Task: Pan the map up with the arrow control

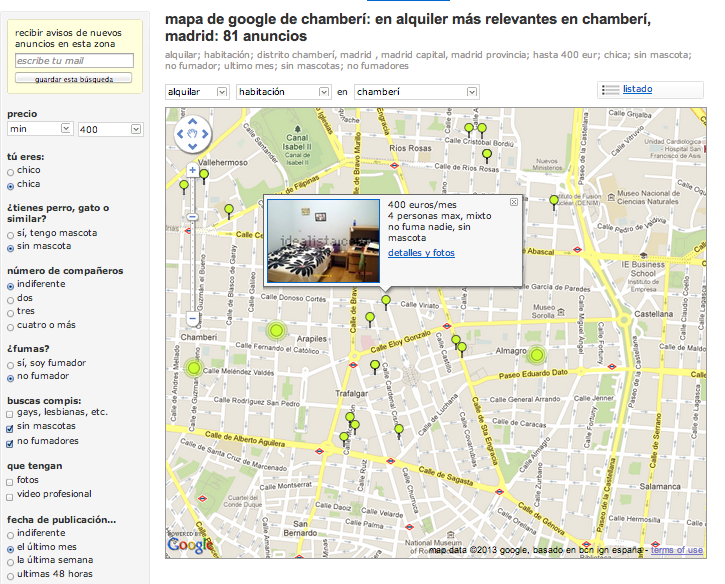Action: click(193, 122)
